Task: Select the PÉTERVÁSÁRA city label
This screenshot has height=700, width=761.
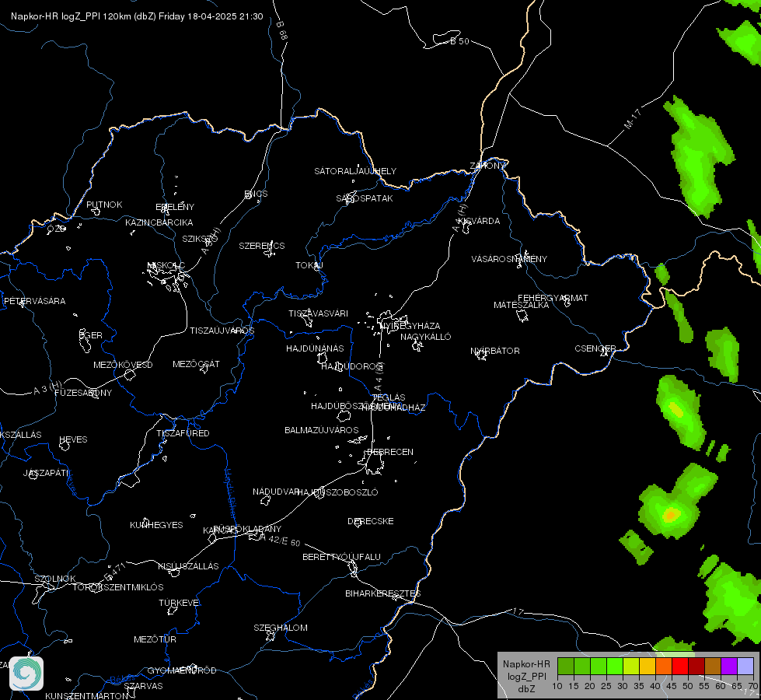Action: [34, 301]
